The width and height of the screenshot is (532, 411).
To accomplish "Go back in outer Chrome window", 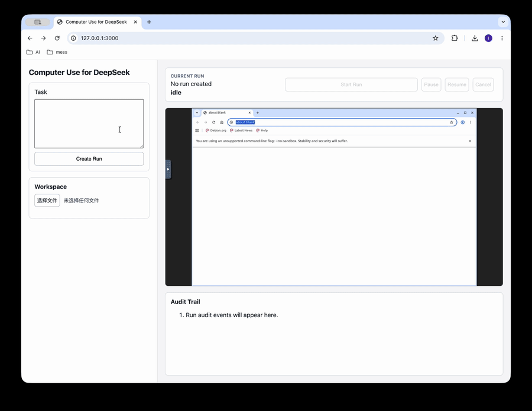I will tap(30, 38).
